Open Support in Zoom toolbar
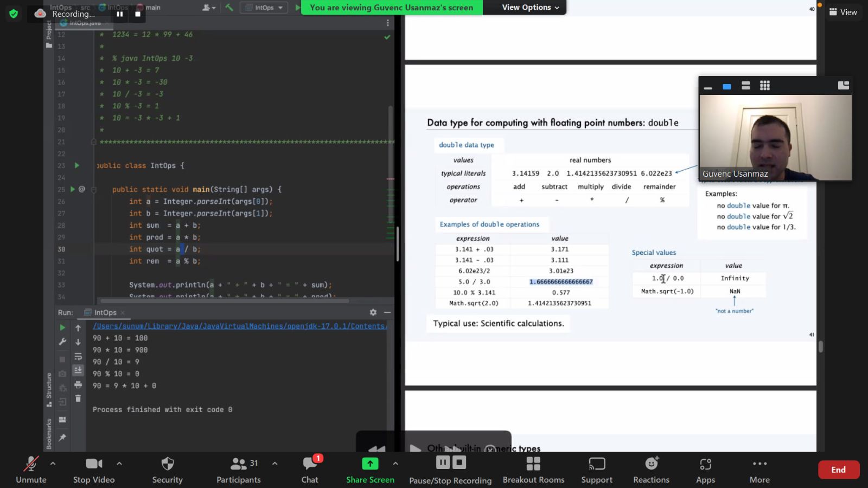 click(x=597, y=464)
